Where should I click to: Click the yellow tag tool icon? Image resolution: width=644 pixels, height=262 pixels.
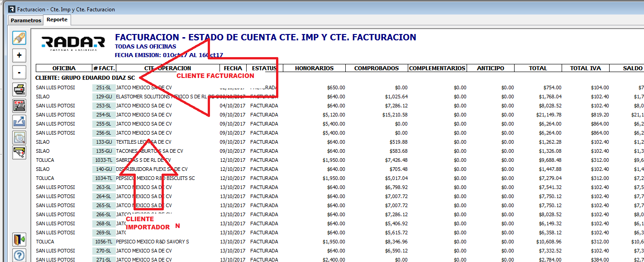click(x=19, y=153)
